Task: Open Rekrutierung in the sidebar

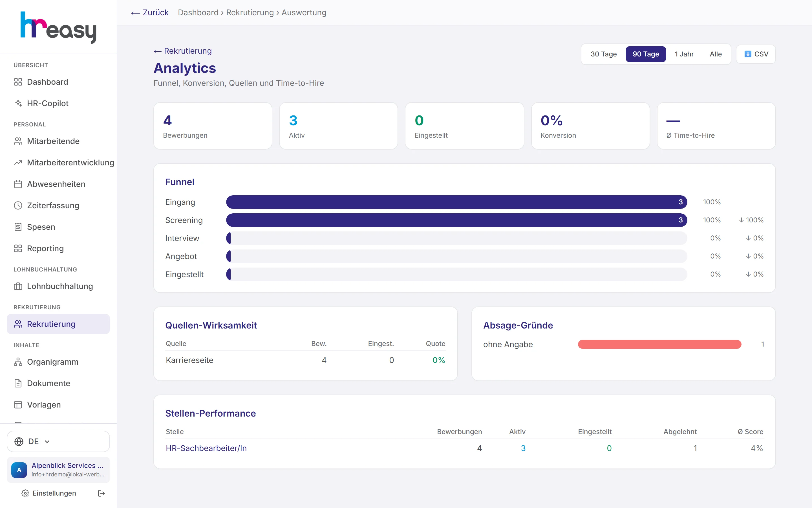Action: coord(58,324)
